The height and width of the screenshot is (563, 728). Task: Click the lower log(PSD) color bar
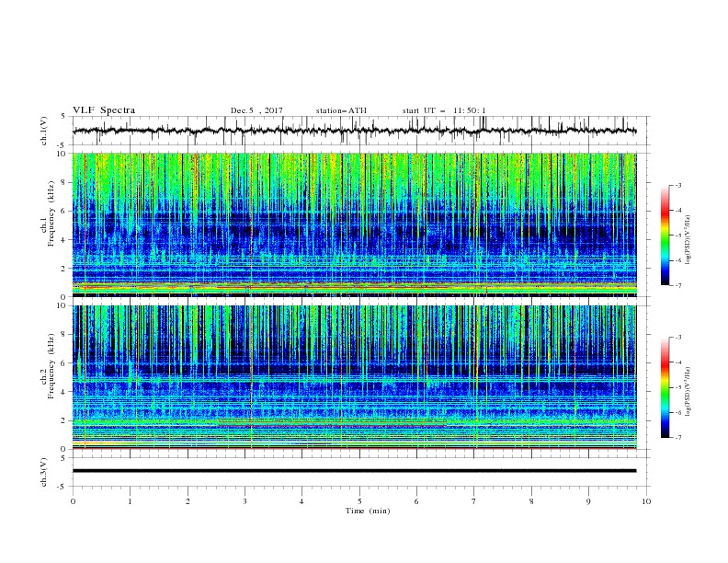[665, 387]
